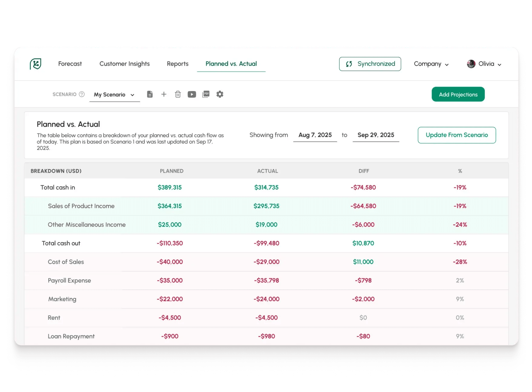Click the Loan Repayment row label
The height and width of the screenshot is (392, 532).
tap(71, 336)
